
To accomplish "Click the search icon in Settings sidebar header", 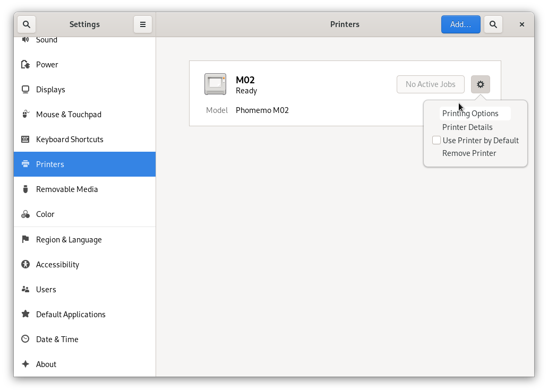I will (x=27, y=24).
